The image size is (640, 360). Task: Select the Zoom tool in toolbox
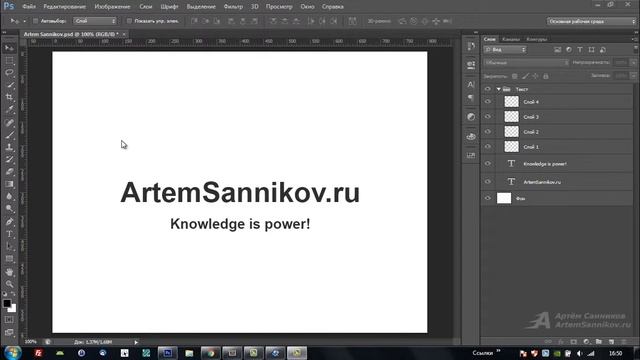(9, 284)
